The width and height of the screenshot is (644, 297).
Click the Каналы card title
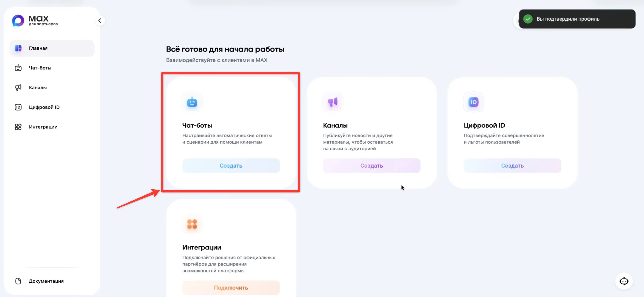(x=335, y=125)
